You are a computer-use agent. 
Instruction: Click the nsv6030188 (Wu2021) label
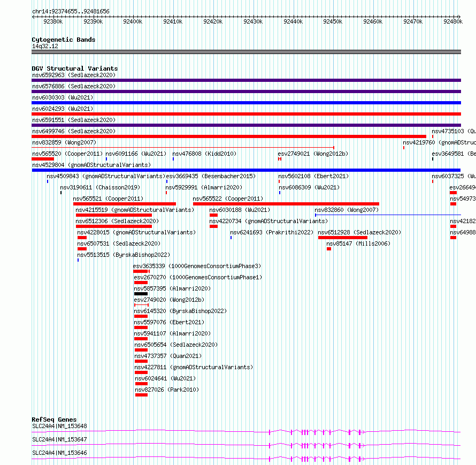click(x=240, y=210)
